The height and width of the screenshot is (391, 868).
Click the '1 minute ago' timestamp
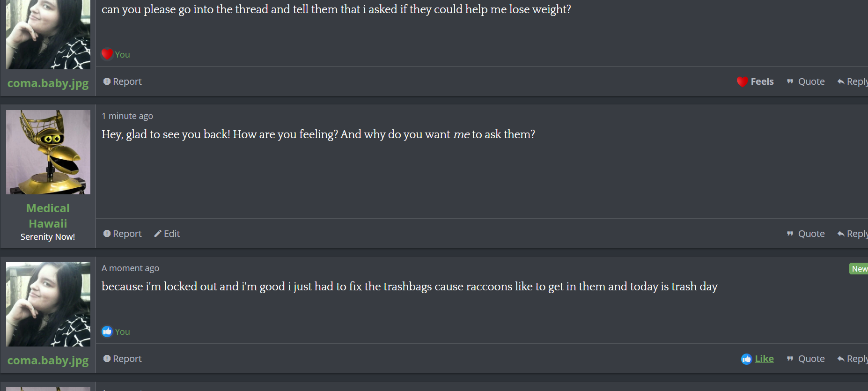[x=127, y=116]
